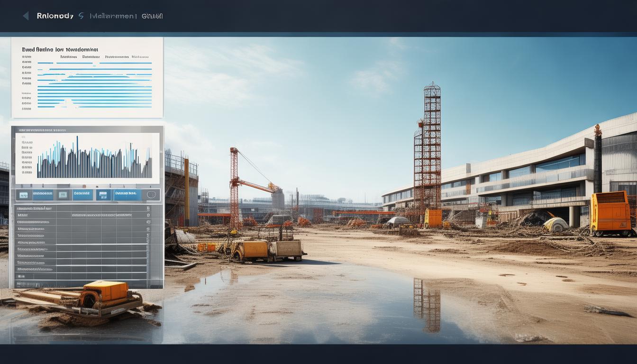
Task: Select the white Rnlonody title in header
Action: 55,16
